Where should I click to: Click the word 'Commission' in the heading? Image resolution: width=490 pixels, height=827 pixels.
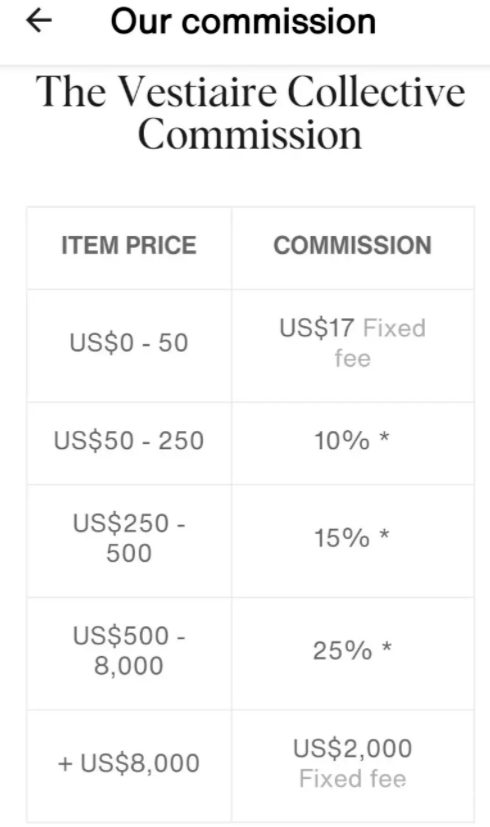(250, 134)
